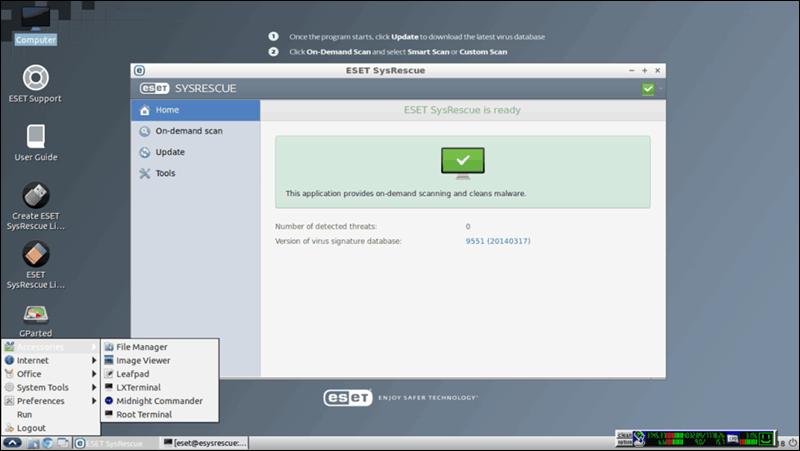Screen dimensions: 800x451
Task: Click the show desktop icon on the taskbar
Action: [x=63, y=443]
